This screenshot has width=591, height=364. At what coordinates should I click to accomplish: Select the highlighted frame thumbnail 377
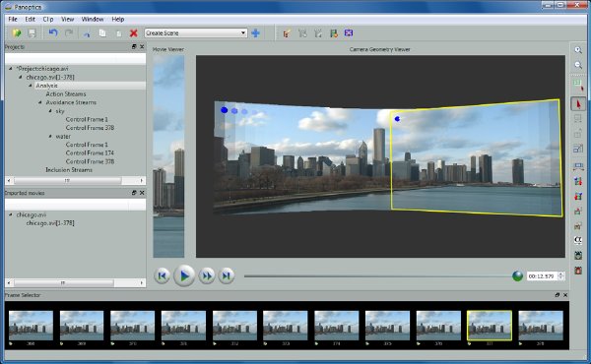click(x=490, y=326)
